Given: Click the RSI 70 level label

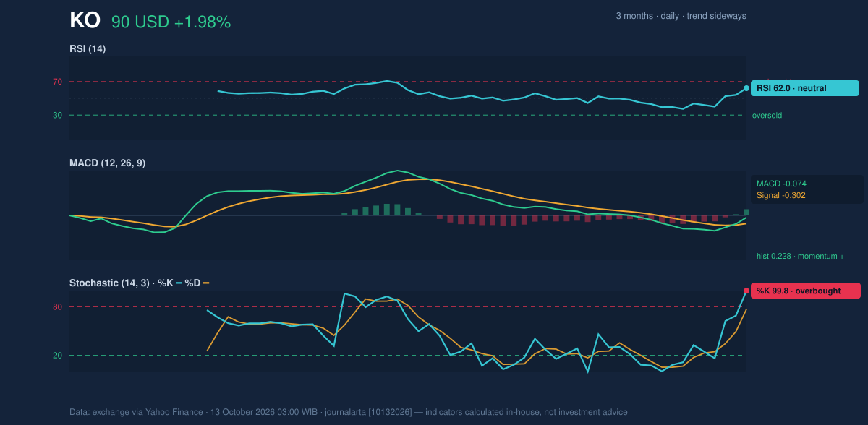Looking at the screenshot, I should [57, 82].
